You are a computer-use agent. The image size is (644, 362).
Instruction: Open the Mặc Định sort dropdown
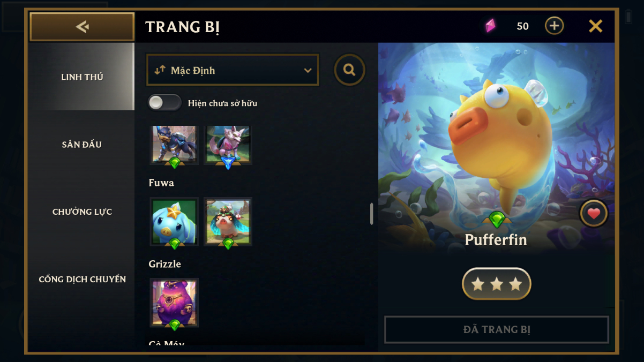click(233, 70)
